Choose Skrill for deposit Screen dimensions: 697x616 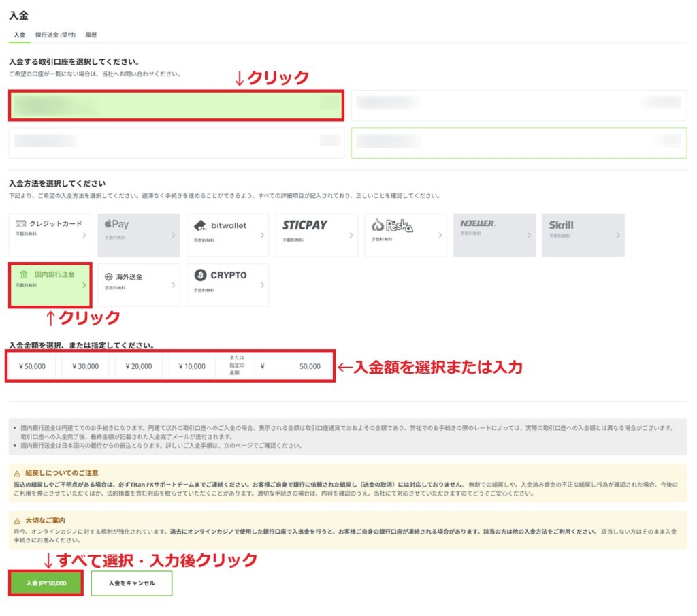coord(583,233)
